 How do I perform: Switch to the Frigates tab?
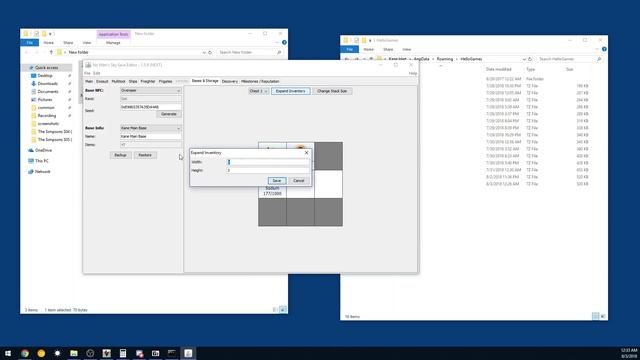165,81
